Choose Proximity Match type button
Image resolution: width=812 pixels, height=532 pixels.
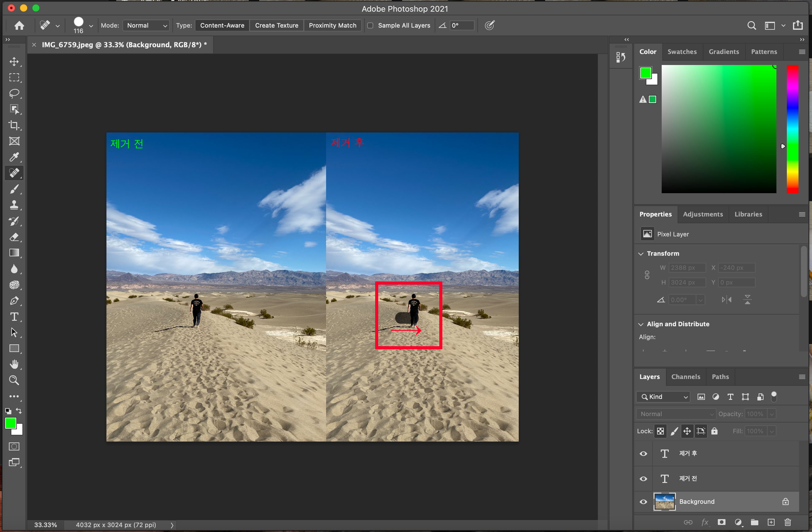pyautogui.click(x=332, y=25)
